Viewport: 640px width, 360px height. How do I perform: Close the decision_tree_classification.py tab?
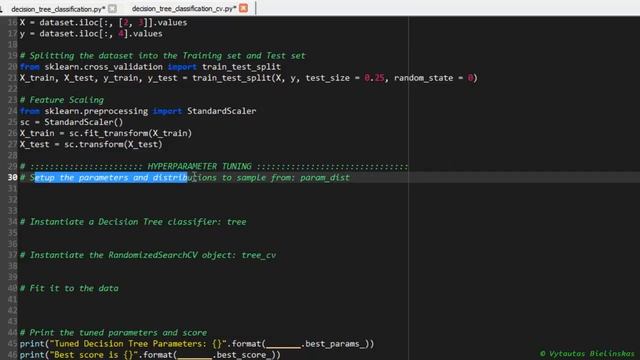coord(113,9)
